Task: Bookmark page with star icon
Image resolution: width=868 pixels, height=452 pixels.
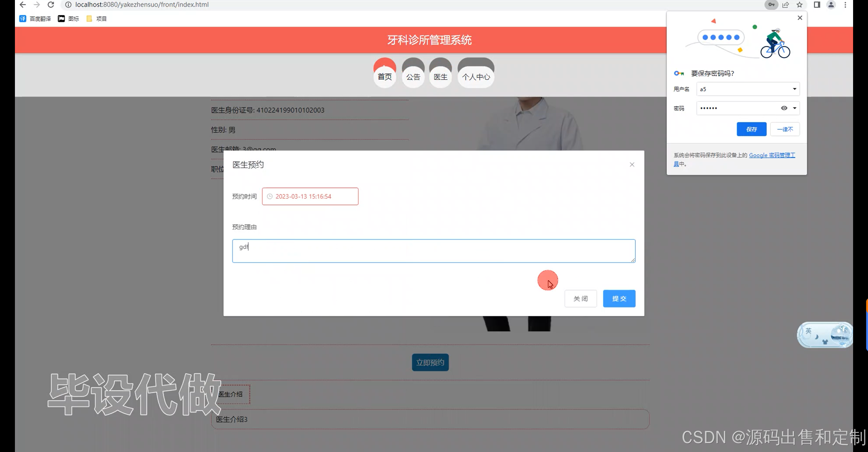Action: 800,5
